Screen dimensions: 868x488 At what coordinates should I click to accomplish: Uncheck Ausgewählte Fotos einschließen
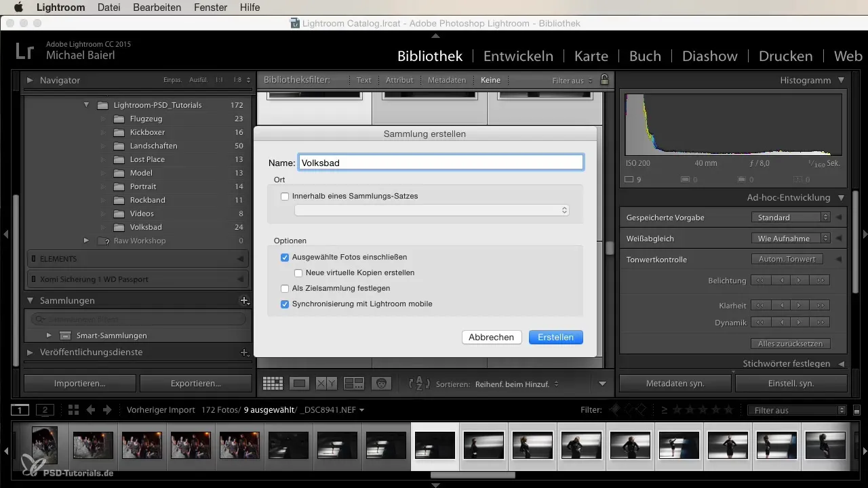point(285,258)
